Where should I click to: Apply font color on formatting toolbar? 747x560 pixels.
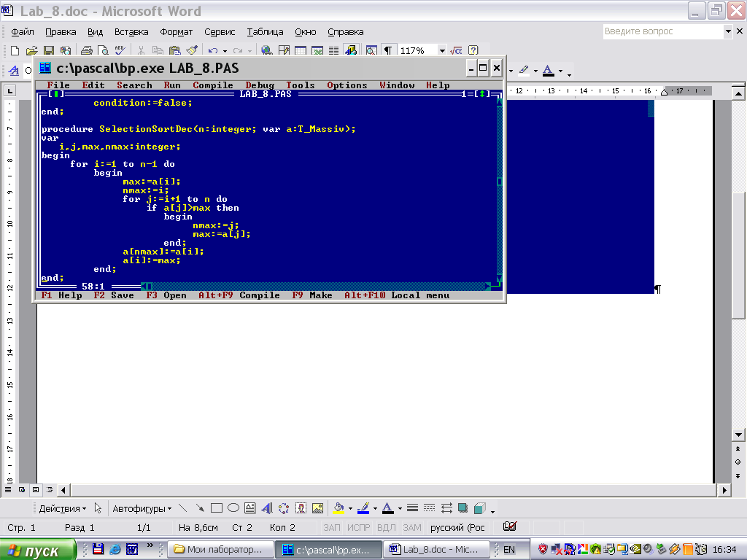point(549,71)
